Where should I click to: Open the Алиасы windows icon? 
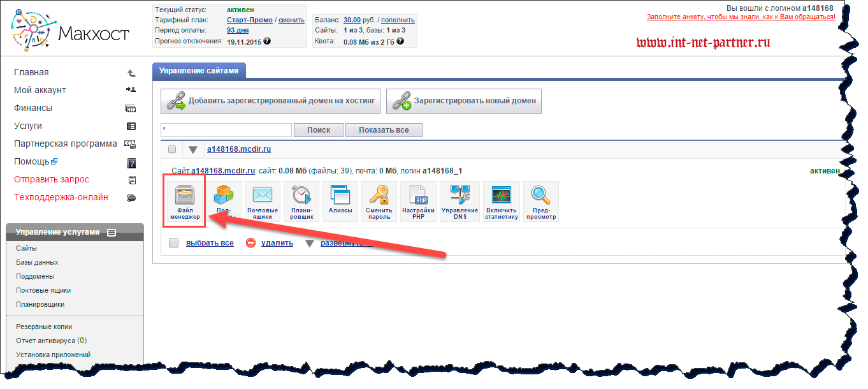(340, 201)
